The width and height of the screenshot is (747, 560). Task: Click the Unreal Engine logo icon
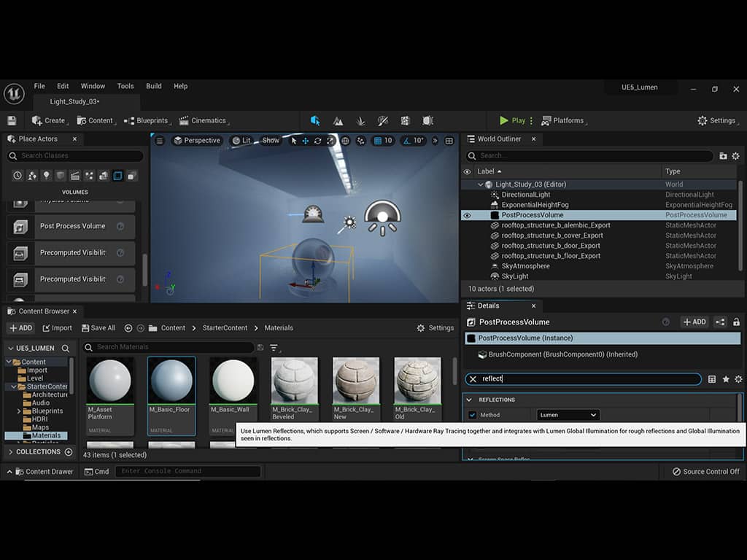[15, 93]
